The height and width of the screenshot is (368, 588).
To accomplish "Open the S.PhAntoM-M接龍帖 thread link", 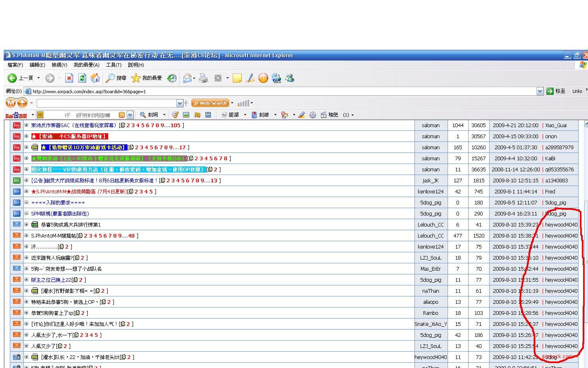I will (x=53, y=236).
